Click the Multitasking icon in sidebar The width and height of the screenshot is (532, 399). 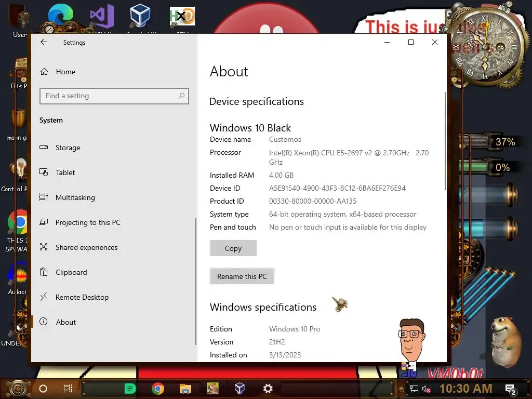pos(44,197)
